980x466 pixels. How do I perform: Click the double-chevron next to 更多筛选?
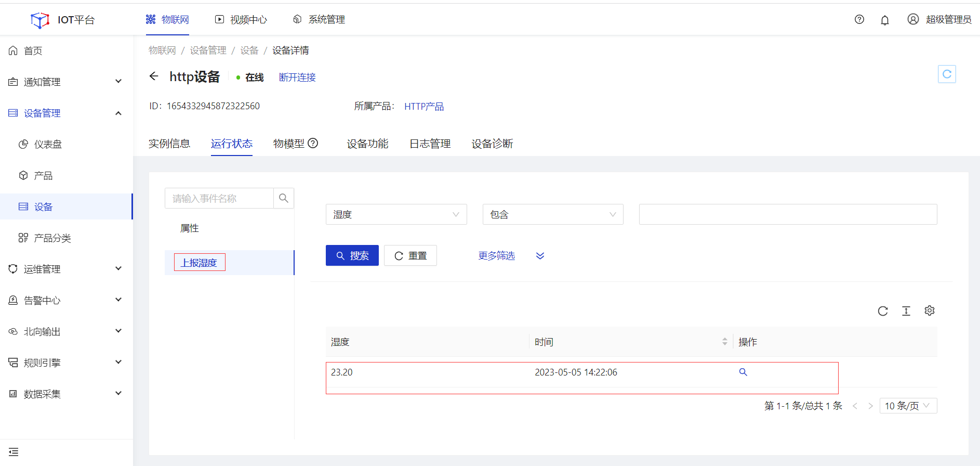coord(540,256)
